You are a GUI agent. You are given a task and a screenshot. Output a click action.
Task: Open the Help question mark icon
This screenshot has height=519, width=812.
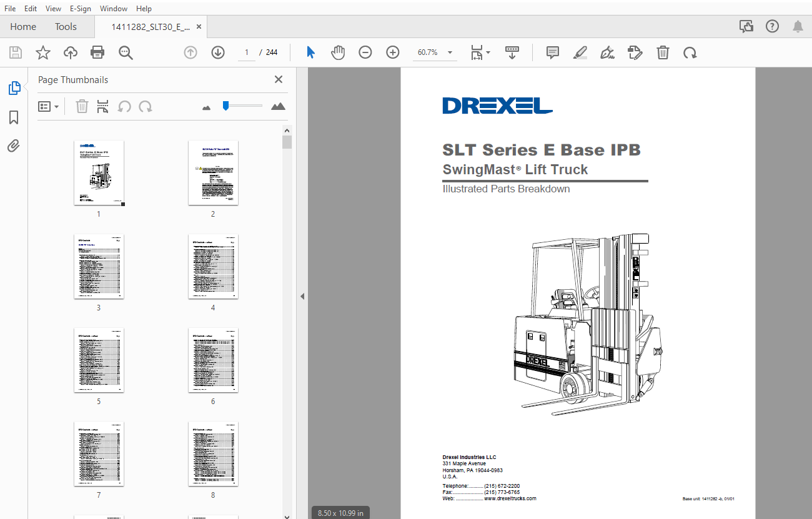(x=773, y=26)
